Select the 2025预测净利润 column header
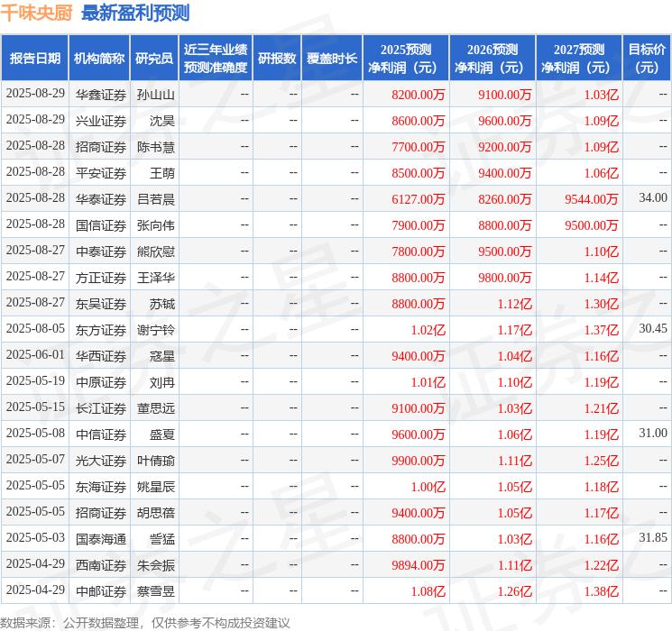Viewport: 672px width, 631px height. (406, 58)
